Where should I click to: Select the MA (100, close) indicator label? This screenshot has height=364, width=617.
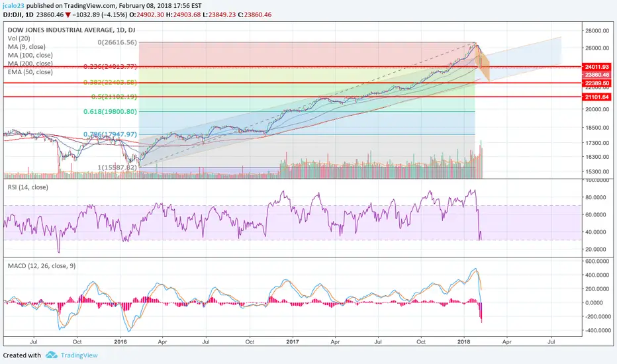click(30, 55)
